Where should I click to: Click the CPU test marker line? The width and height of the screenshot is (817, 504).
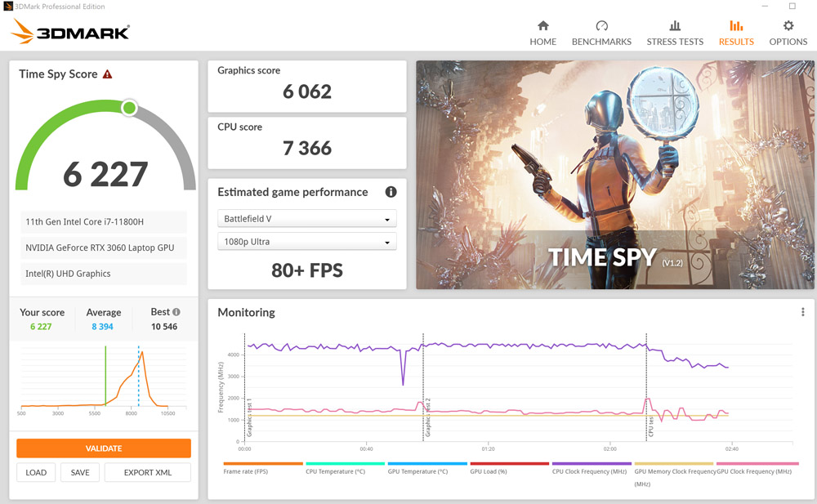tap(646, 388)
